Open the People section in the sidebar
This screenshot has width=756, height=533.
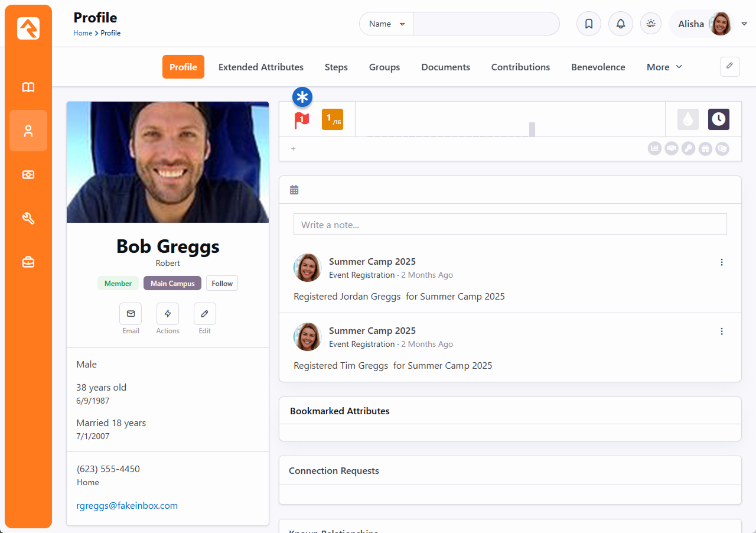tap(28, 131)
